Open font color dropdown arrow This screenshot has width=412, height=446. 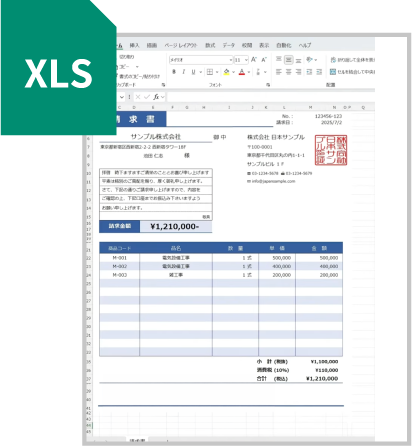[249, 72]
